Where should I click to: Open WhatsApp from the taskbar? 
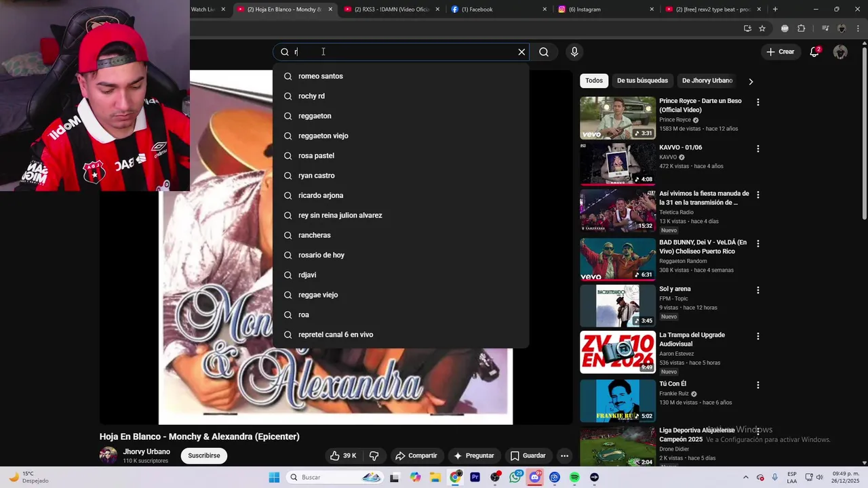click(515, 477)
